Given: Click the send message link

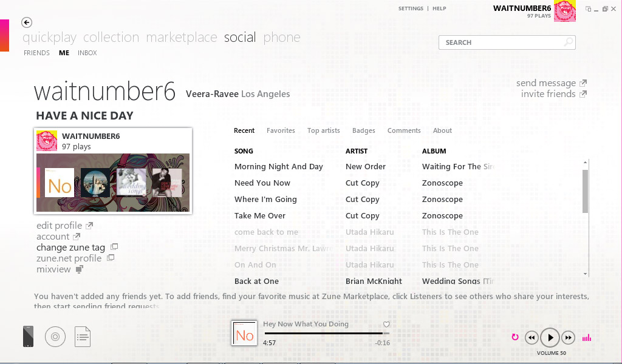Looking at the screenshot, I should [546, 83].
